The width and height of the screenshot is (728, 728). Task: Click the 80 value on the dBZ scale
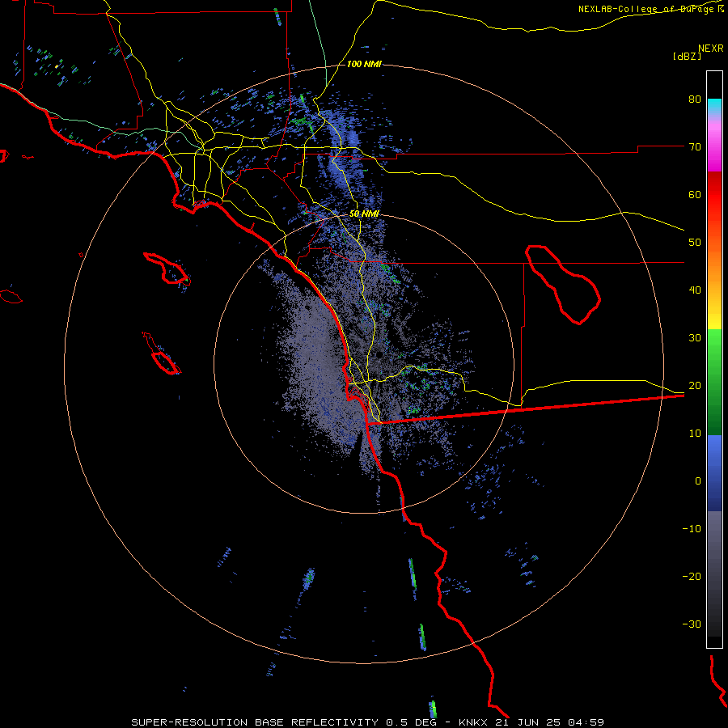tap(695, 99)
